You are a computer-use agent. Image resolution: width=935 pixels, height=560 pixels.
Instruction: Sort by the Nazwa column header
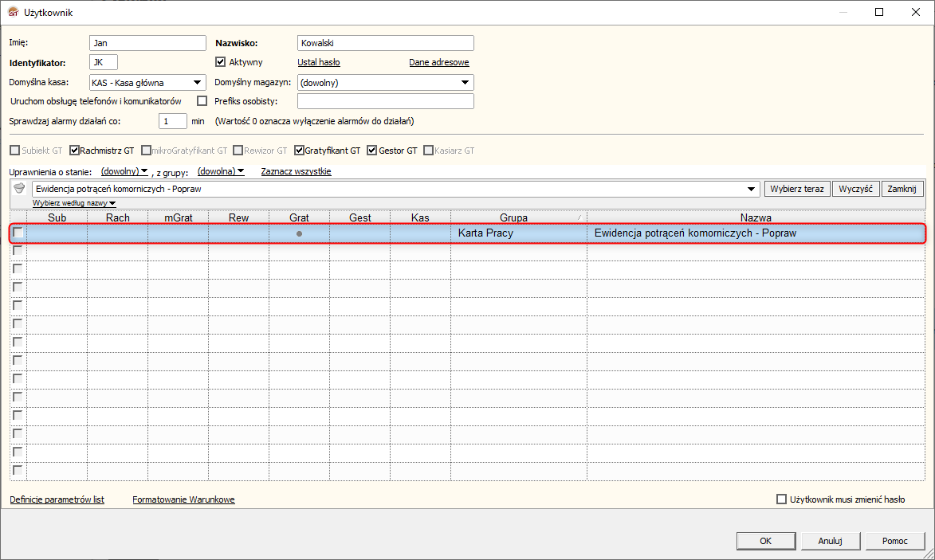pyautogui.click(x=756, y=217)
